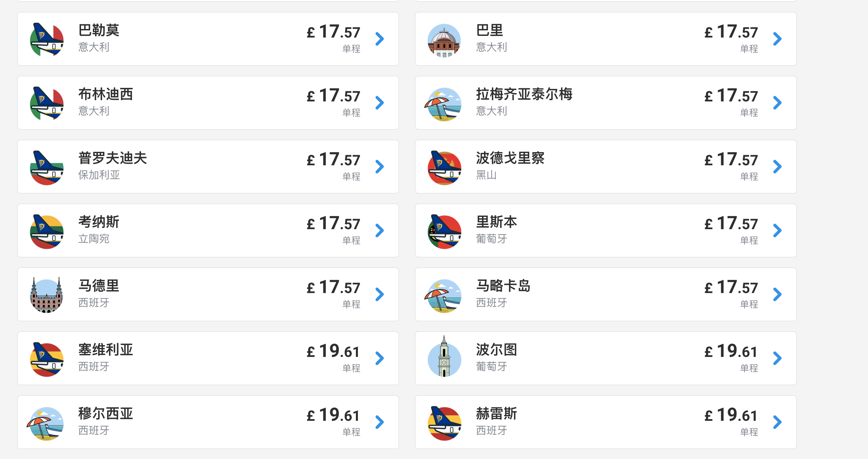
Task: Click the beach umbrella icon for 拉梅齐亚泰尔梅
Action: (443, 104)
